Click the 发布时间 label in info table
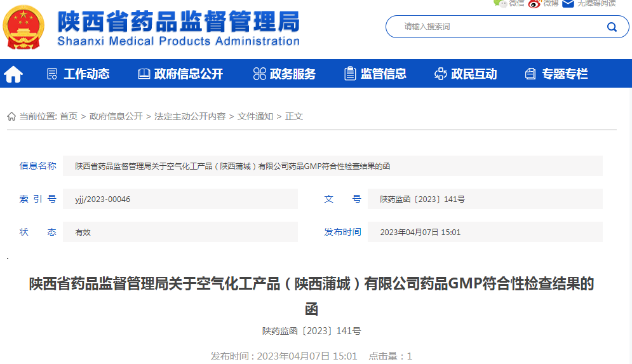The image size is (632, 364). click(342, 232)
